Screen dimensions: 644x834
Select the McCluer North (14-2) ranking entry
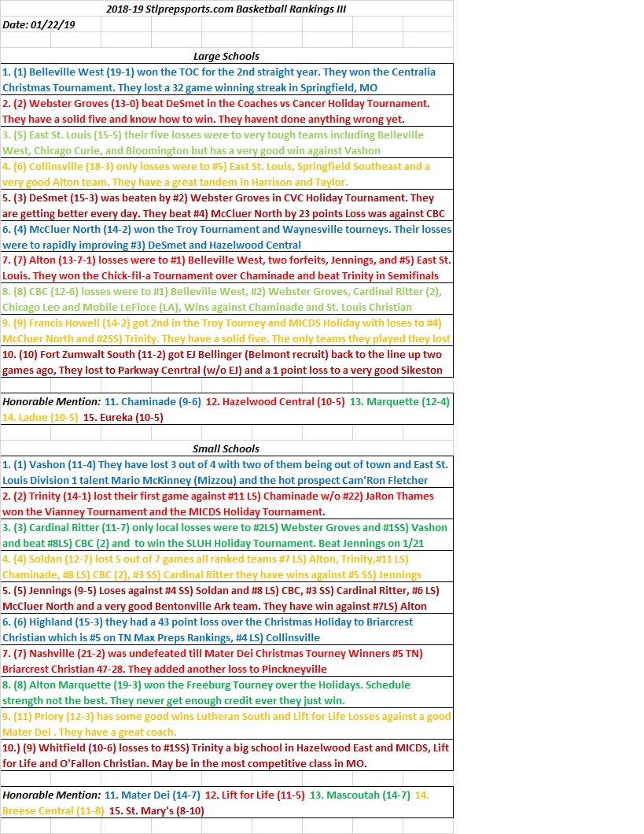click(226, 237)
